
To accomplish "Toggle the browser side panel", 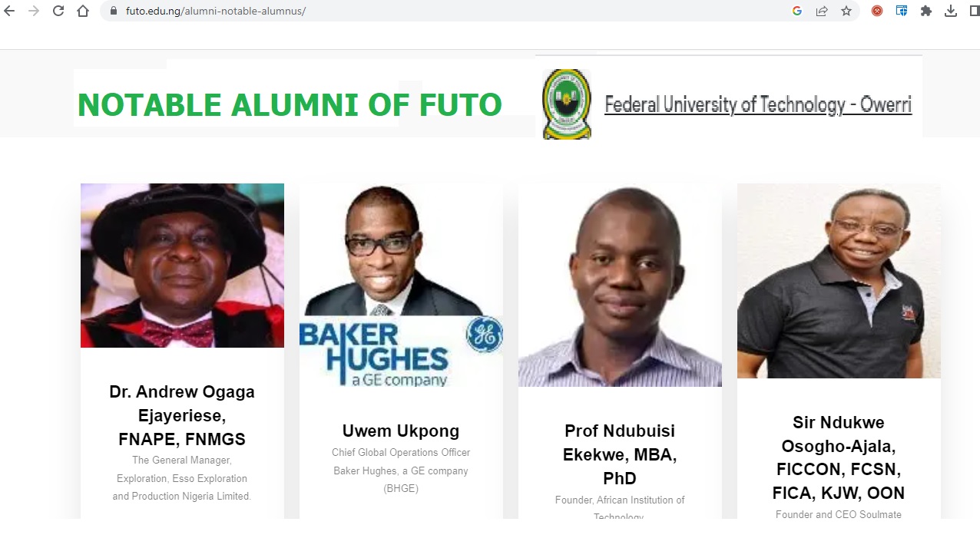I will (974, 12).
